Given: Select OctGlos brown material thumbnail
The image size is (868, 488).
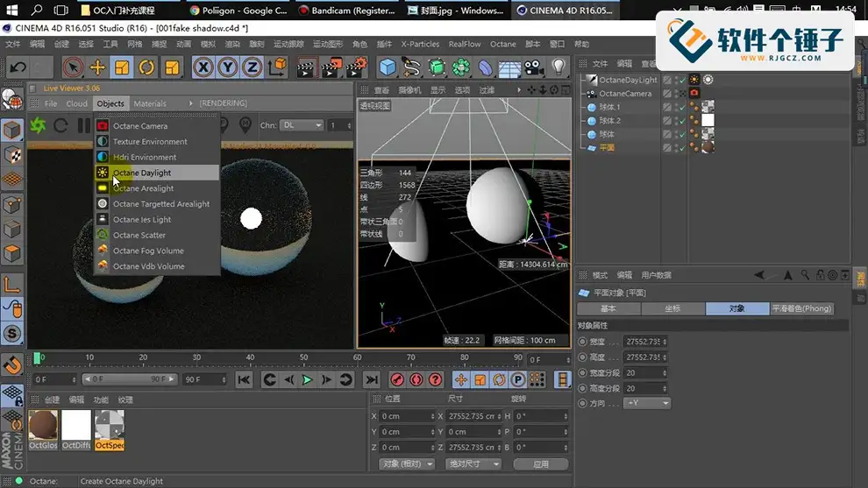Looking at the screenshot, I should coord(43,429).
